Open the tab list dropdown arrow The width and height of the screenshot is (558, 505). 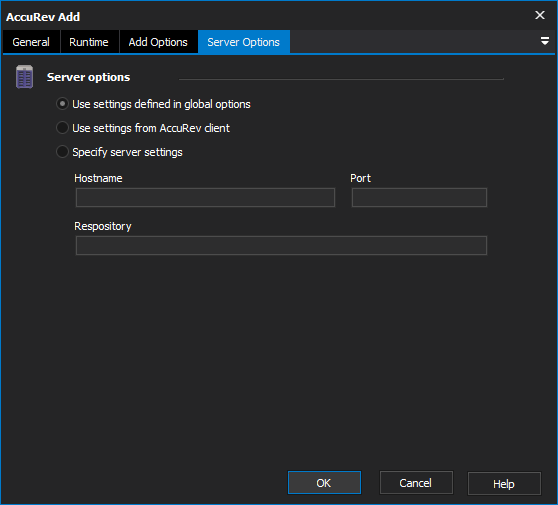coord(544,41)
